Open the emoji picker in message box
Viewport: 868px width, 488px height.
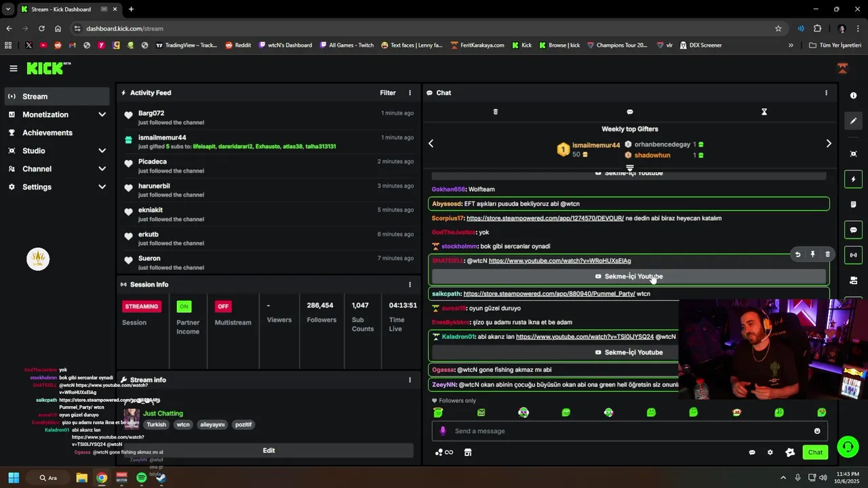point(817,431)
